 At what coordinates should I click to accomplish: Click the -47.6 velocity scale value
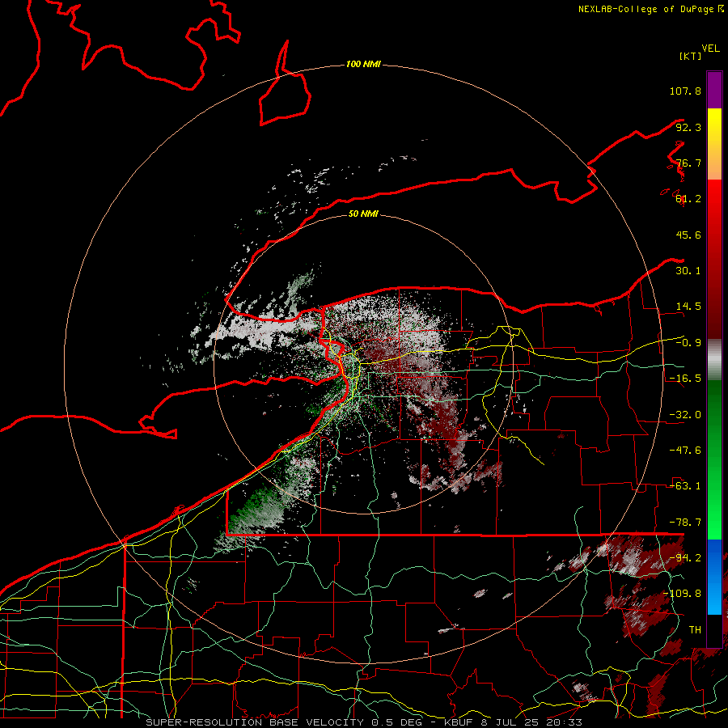(685, 451)
